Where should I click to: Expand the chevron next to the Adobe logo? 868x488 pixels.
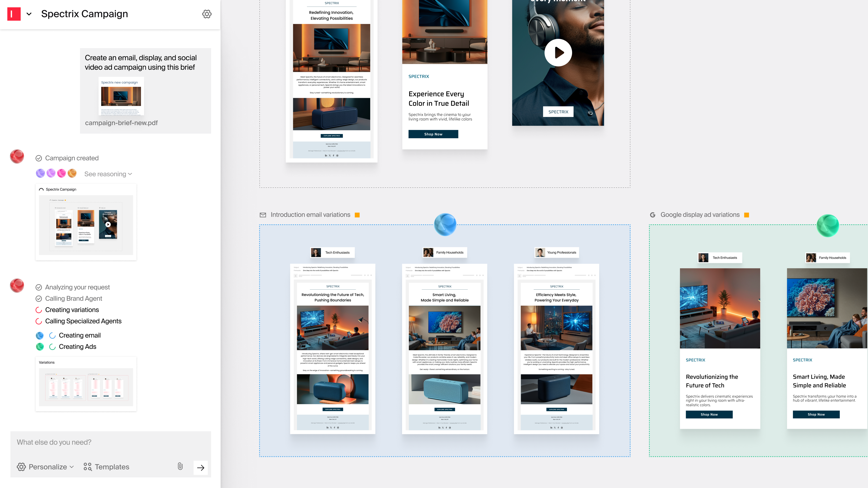click(x=29, y=14)
